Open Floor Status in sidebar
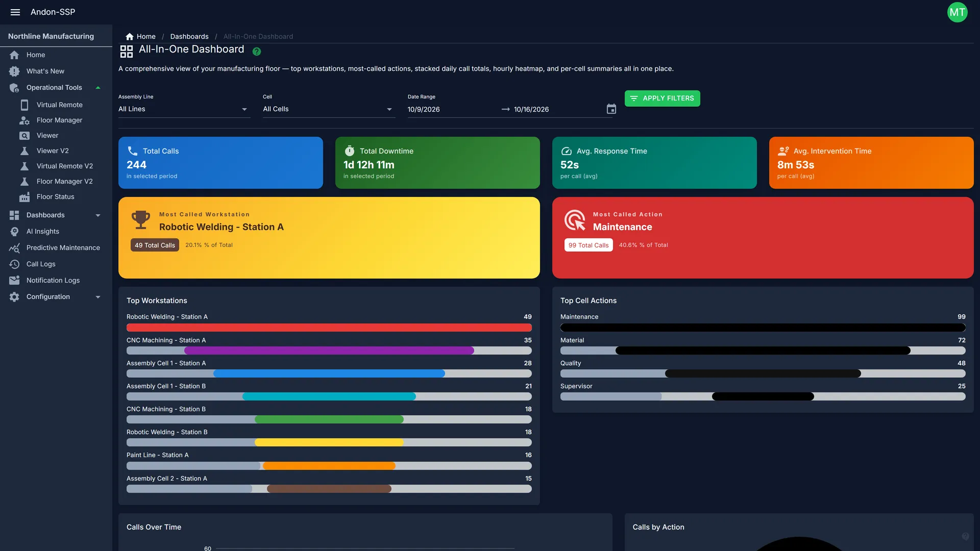Screen dimensions: 980x551 pyautogui.click(x=56, y=196)
